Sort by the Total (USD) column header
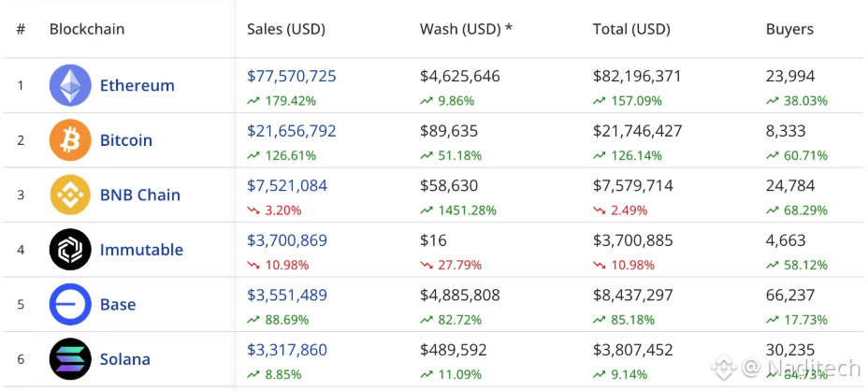 click(631, 29)
